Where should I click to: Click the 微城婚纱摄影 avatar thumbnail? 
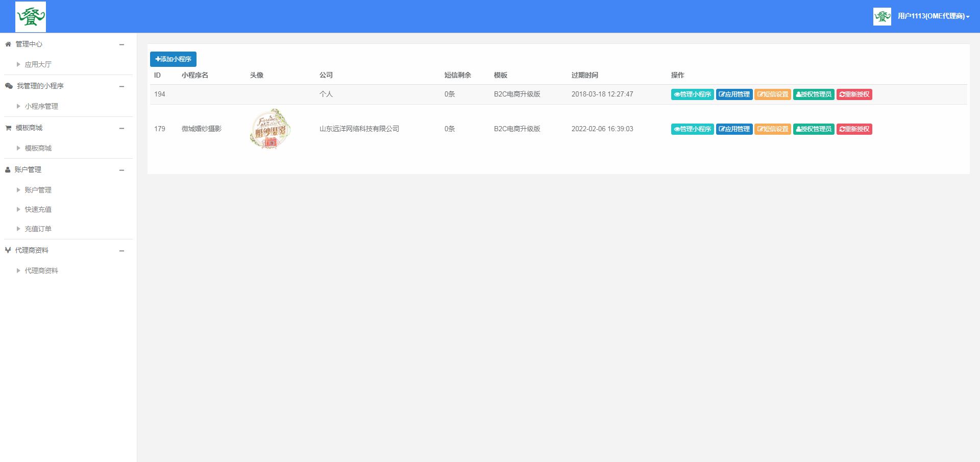[270, 129]
